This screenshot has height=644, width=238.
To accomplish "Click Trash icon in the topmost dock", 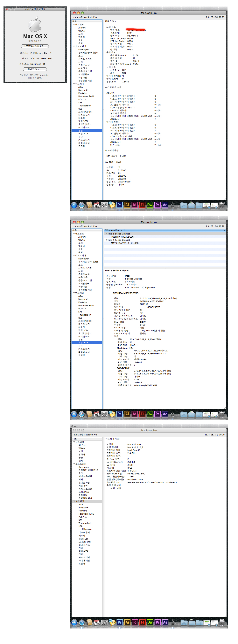I will (x=222, y=205).
